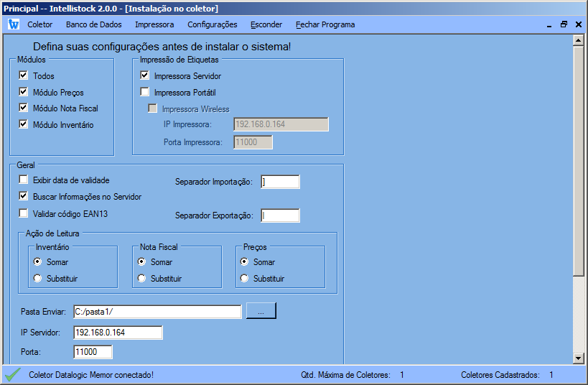Toggle the Módulo Nota Fiscal checkbox
Screen dimensions: 588x385
[23, 108]
